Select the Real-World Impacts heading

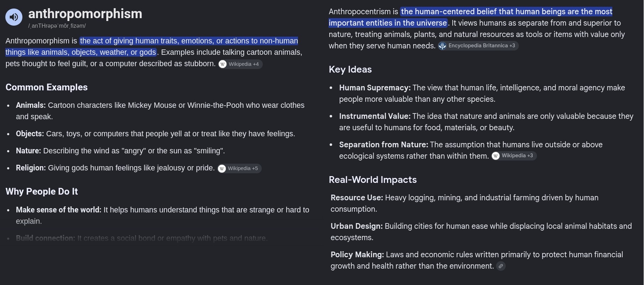click(x=373, y=180)
